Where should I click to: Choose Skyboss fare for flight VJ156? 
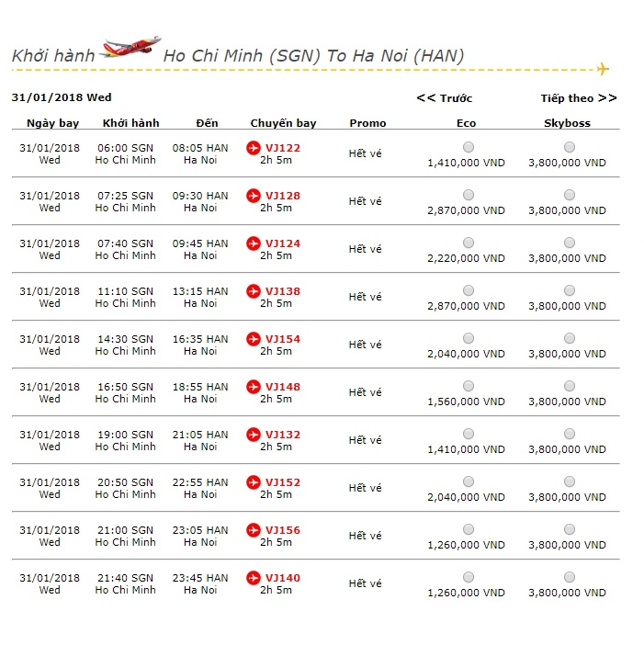(570, 529)
